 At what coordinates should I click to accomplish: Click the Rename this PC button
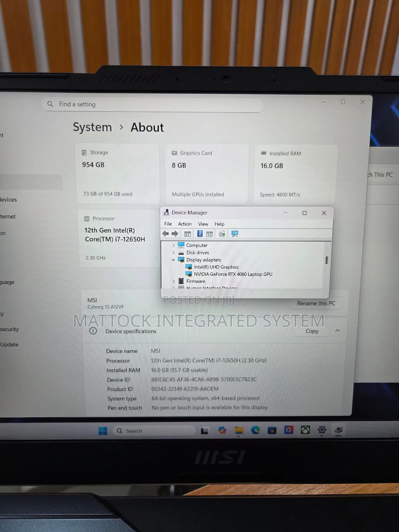[316, 303]
